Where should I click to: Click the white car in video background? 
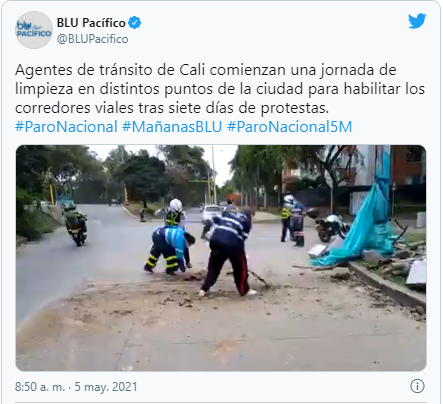[211, 211]
